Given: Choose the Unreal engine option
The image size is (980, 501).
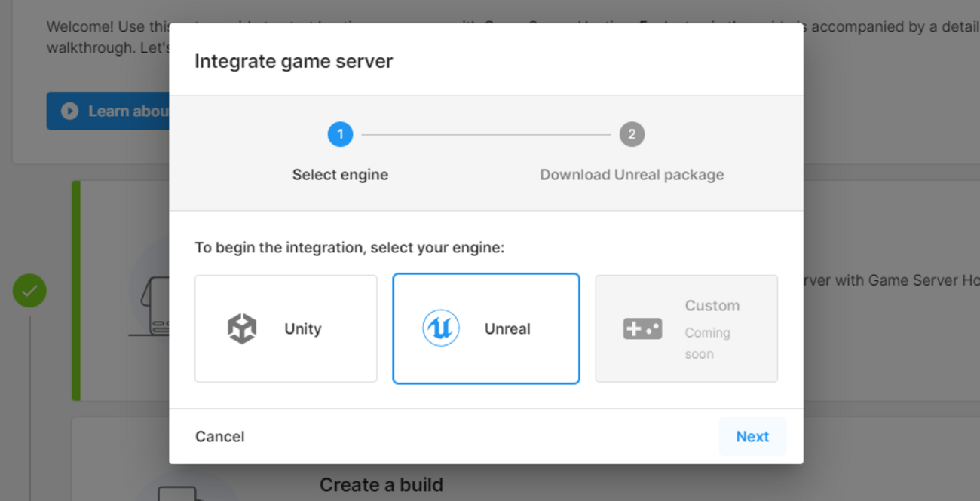Looking at the screenshot, I should [486, 328].
